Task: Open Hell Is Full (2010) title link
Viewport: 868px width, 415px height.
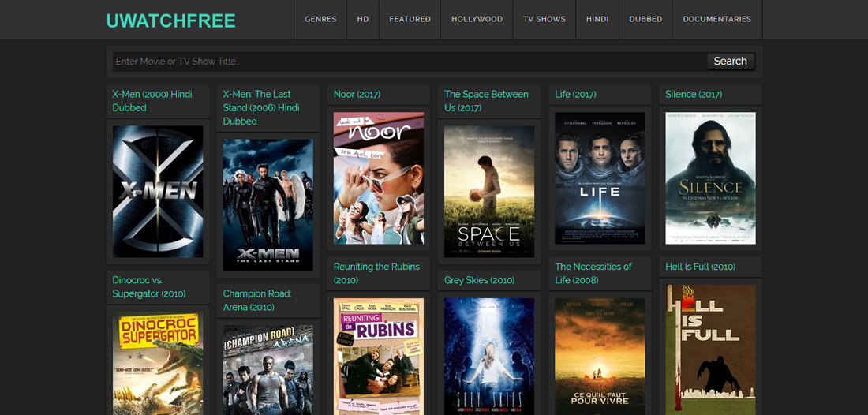Action: coord(700,267)
